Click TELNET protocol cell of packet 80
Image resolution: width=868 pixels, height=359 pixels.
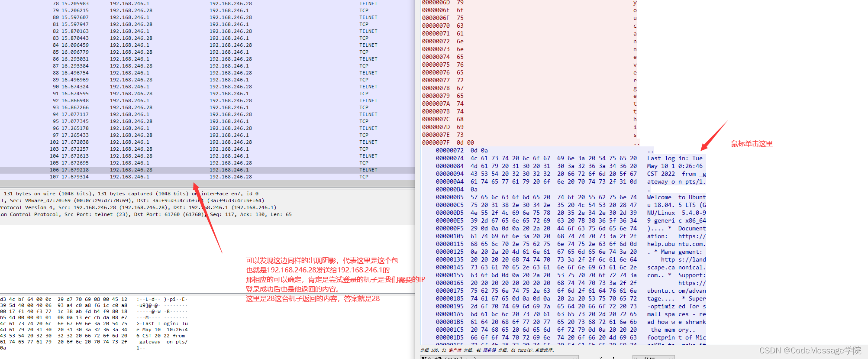tap(368, 17)
